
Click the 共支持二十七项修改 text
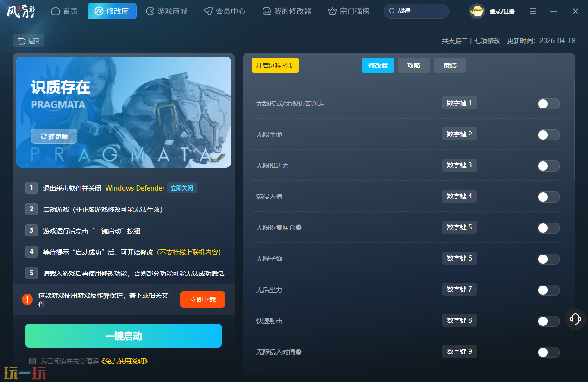[x=471, y=41]
